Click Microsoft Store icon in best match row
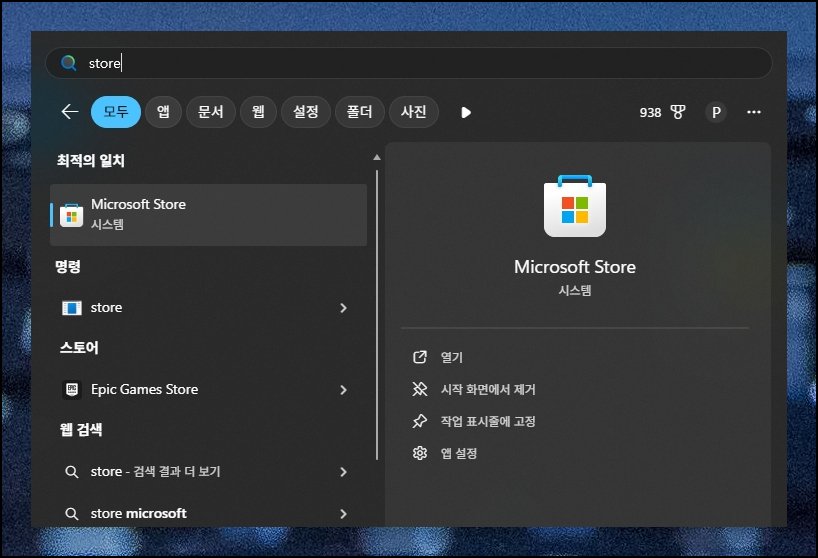The width and height of the screenshot is (818, 558). click(71, 215)
